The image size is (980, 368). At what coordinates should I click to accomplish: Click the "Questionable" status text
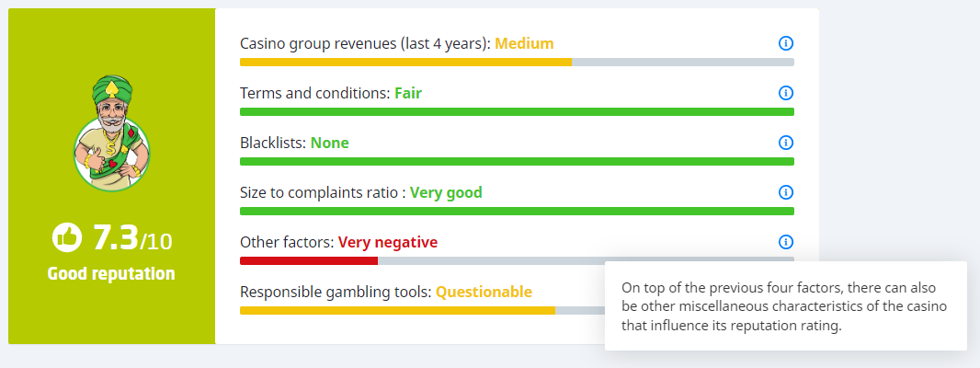click(x=484, y=292)
